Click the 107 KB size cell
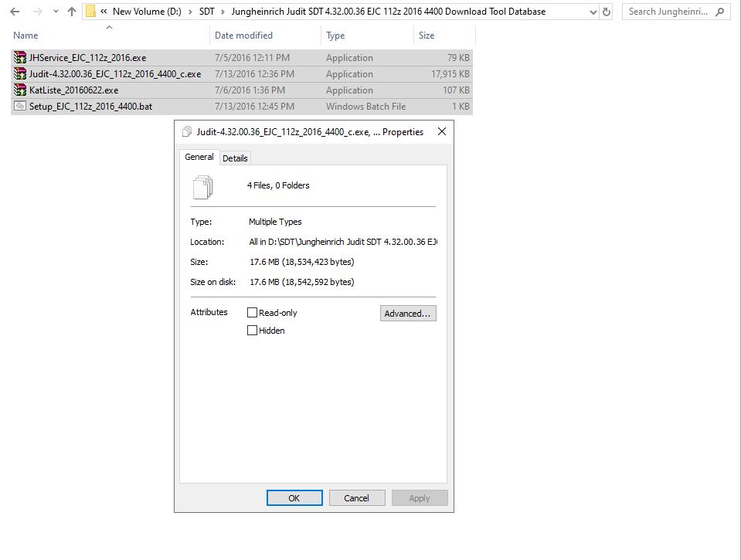 (456, 90)
